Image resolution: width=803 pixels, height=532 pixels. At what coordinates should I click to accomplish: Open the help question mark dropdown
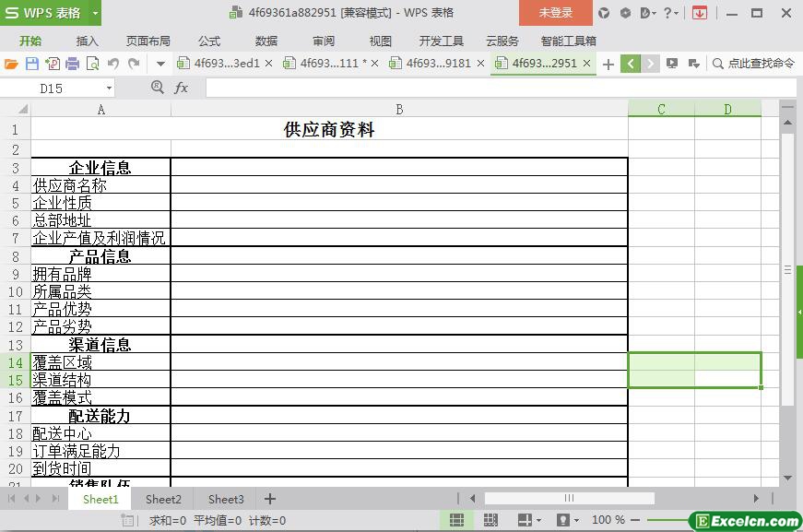(671, 13)
